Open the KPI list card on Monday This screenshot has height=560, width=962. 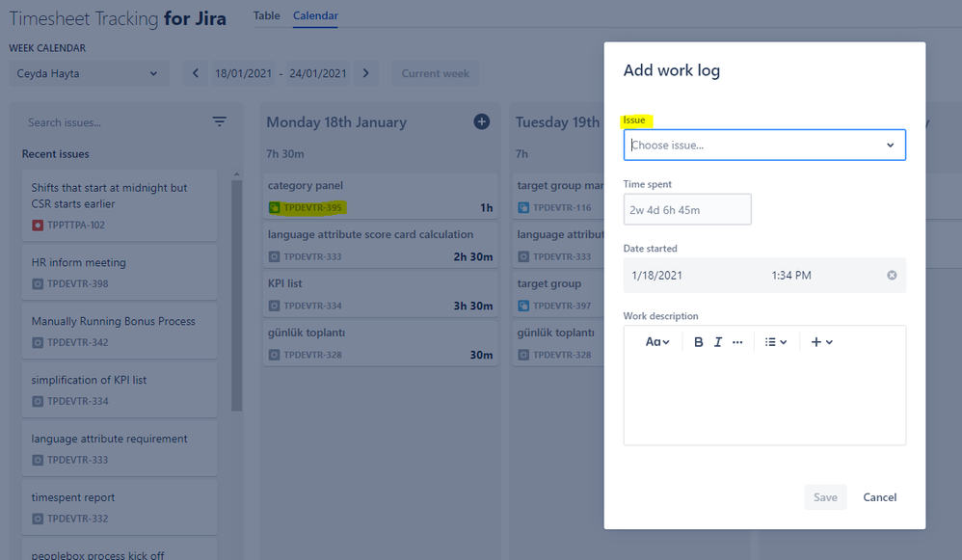click(381, 294)
